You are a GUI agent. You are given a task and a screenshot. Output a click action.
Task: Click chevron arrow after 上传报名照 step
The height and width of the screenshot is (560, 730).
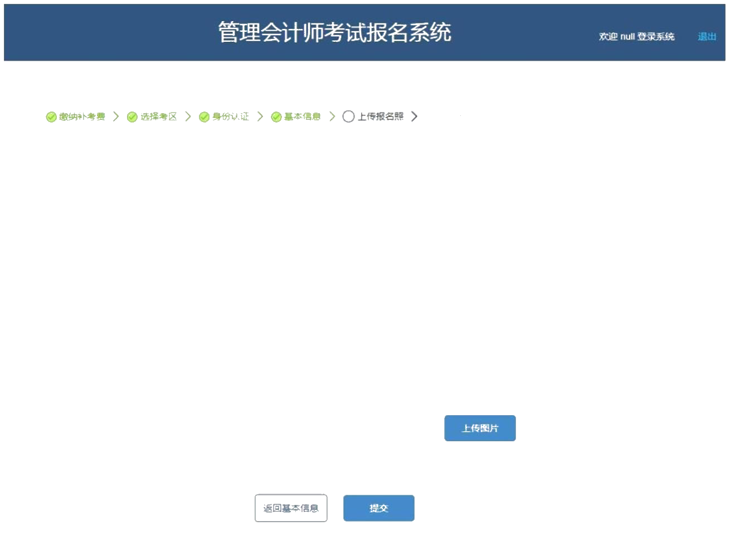[414, 116]
